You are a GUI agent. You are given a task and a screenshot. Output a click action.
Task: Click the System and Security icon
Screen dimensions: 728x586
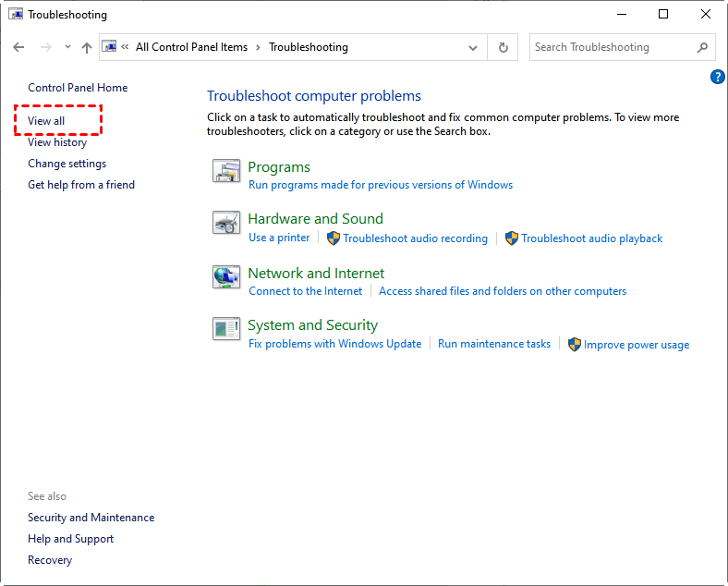click(x=226, y=329)
